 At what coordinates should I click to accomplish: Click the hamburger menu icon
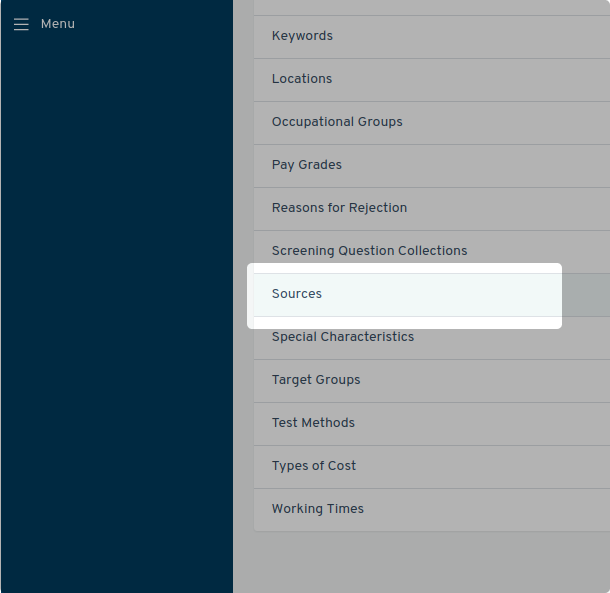[21, 24]
